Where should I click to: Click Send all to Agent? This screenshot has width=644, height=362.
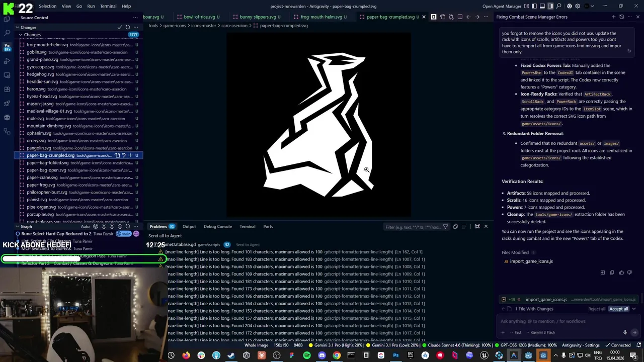(165, 236)
